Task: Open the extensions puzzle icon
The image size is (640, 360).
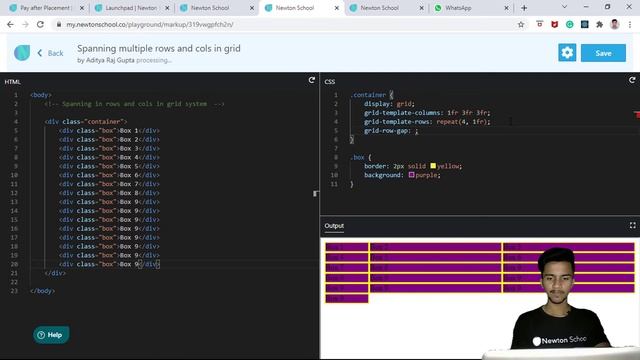Action: click(x=599, y=24)
